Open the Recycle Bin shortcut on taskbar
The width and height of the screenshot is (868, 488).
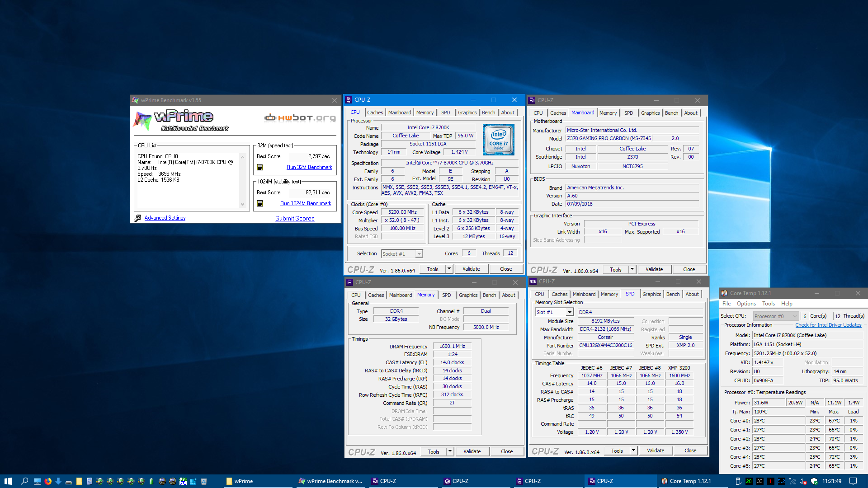click(x=203, y=481)
